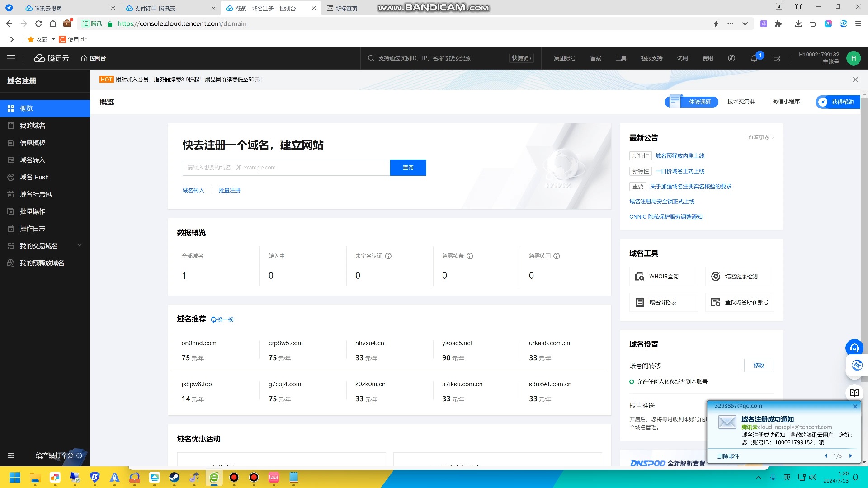Open browser extensions puzzle icon
Viewport: 868px width, 488px height.
[x=778, y=23]
